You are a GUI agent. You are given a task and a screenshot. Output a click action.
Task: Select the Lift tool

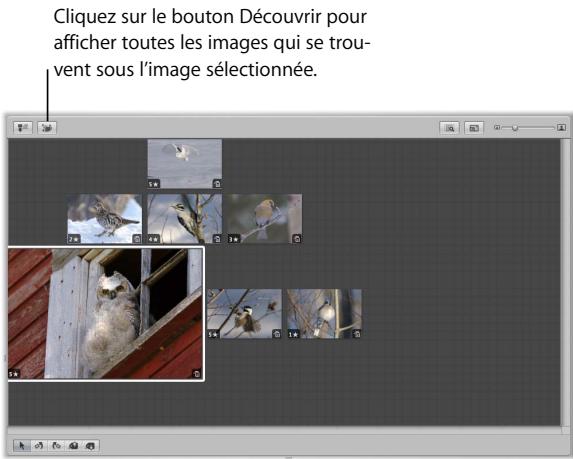pos(73,445)
